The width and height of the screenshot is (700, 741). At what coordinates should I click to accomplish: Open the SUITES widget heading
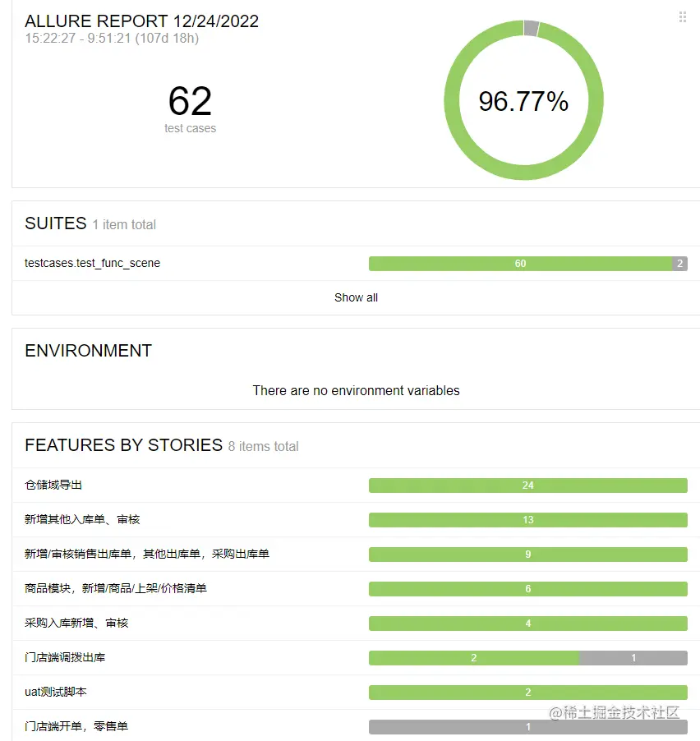point(56,223)
